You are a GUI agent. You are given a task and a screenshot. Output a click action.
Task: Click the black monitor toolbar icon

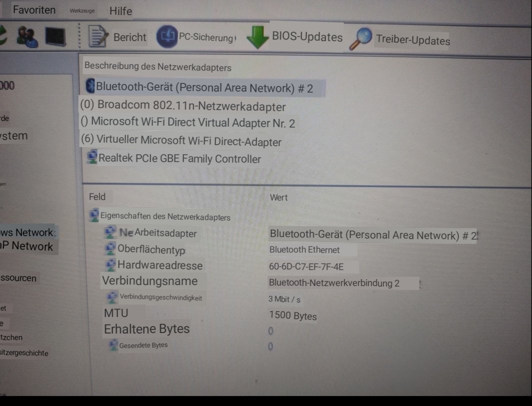(x=55, y=36)
